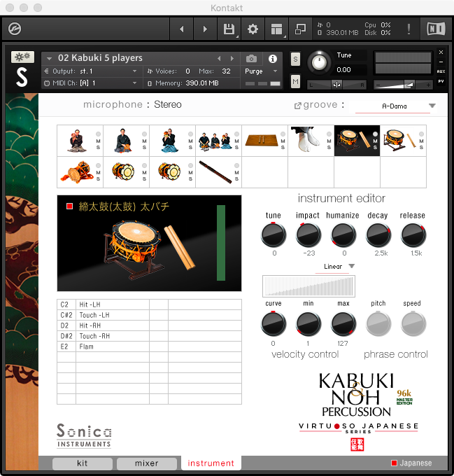Screen dimensions: 454x476
Task: Toggle enable dot on selected shime-daiko slot
Action: point(375,134)
